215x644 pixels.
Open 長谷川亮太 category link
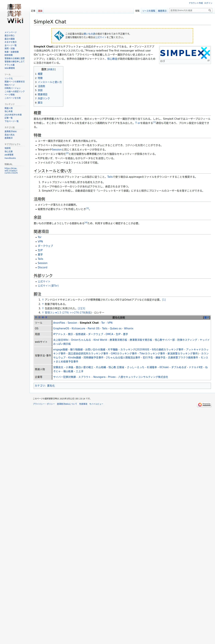click(x=10, y=135)
